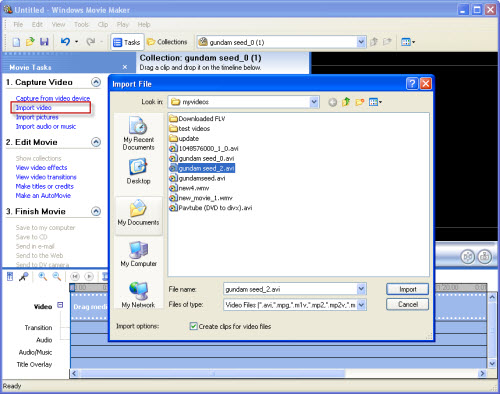Click the Import pictures link
This screenshot has width=500, height=394.
[37, 117]
